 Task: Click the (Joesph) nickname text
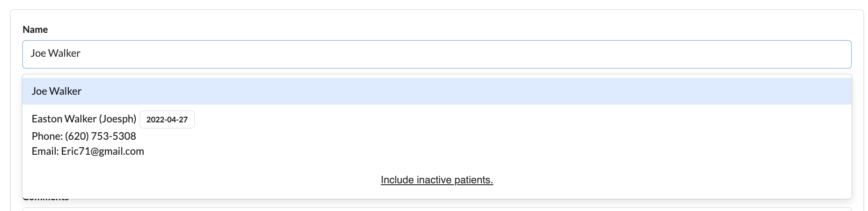point(118,119)
